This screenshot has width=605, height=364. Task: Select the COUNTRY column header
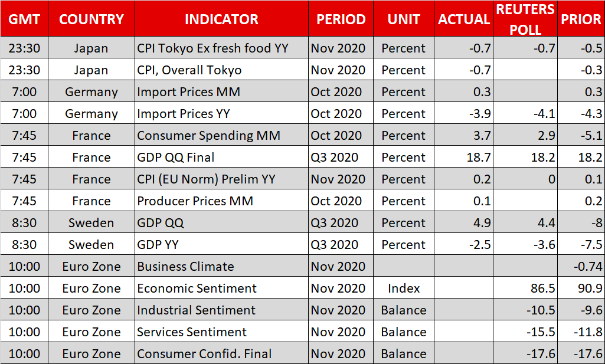(x=91, y=19)
